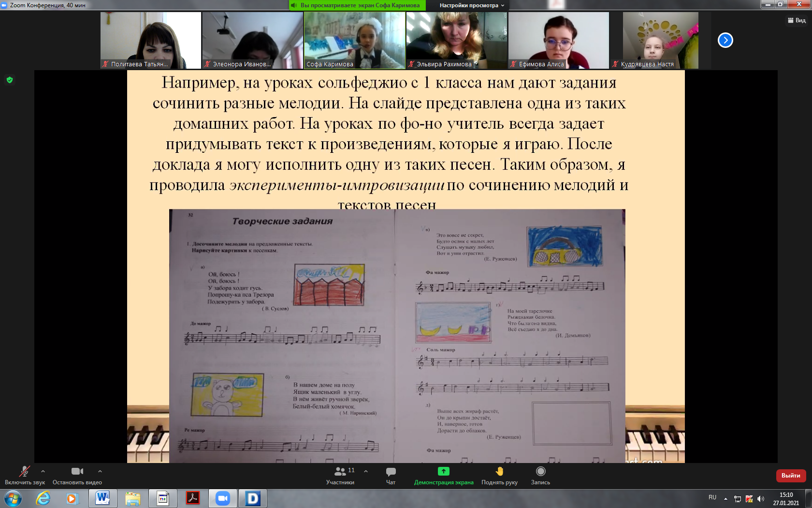This screenshot has height=508, width=812.
Task: Expand the arrow next to participants count
Action: (366, 471)
